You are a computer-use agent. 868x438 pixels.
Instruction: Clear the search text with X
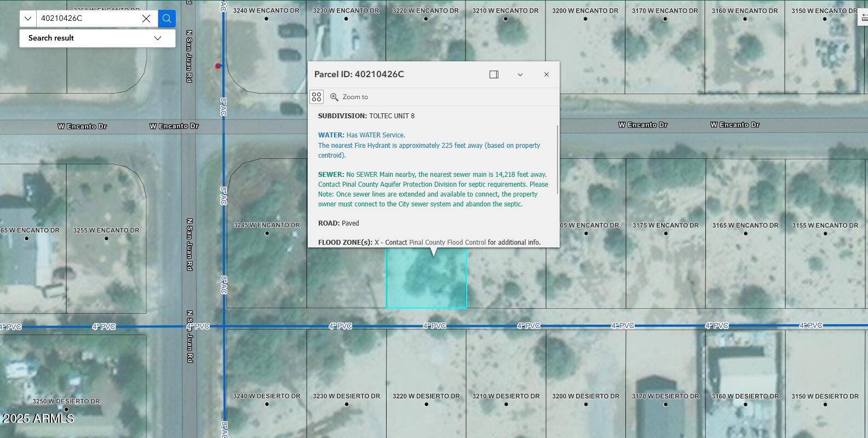click(146, 19)
